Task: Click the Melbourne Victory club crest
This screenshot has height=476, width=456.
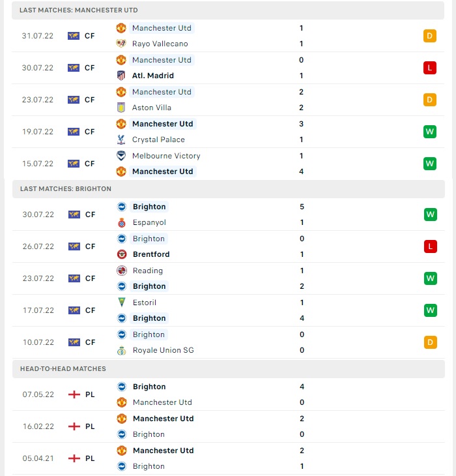Action: 121,156
